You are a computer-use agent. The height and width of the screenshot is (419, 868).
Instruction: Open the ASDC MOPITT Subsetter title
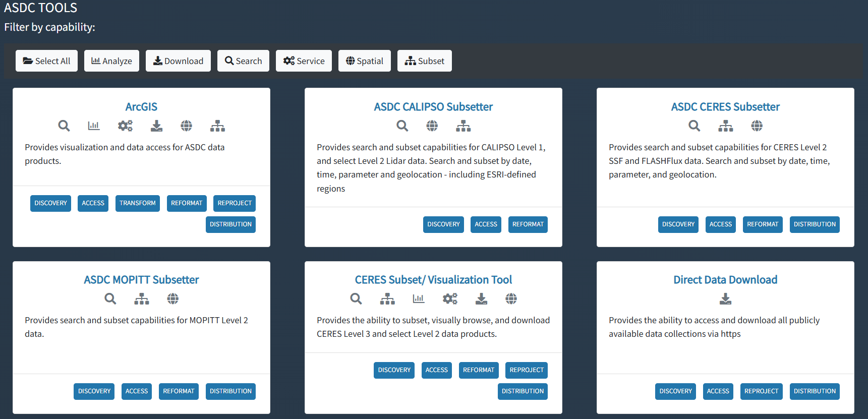tap(141, 280)
